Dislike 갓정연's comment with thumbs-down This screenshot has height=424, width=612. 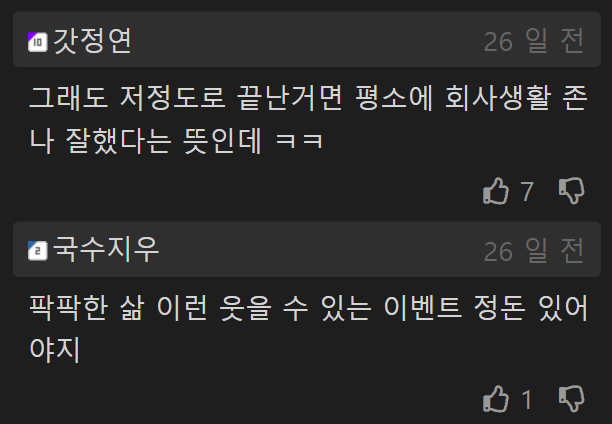571,191
